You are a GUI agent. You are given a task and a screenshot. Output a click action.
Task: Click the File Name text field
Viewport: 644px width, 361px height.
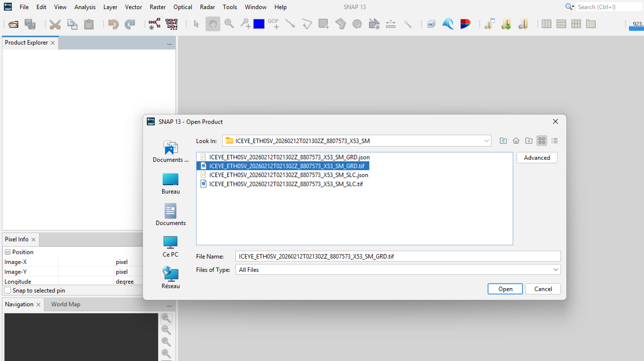click(x=398, y=256)
